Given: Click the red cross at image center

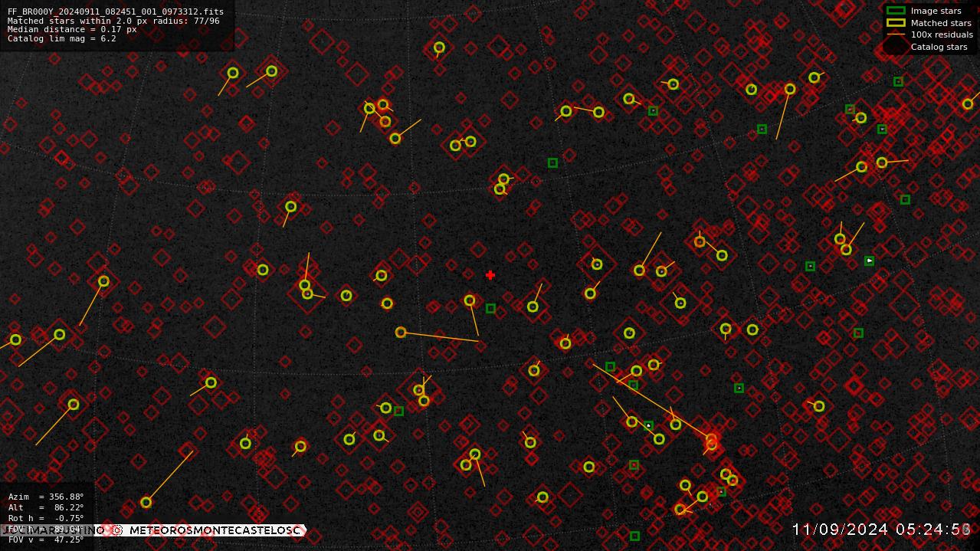Looking at the screenshot, I should 490,275.
